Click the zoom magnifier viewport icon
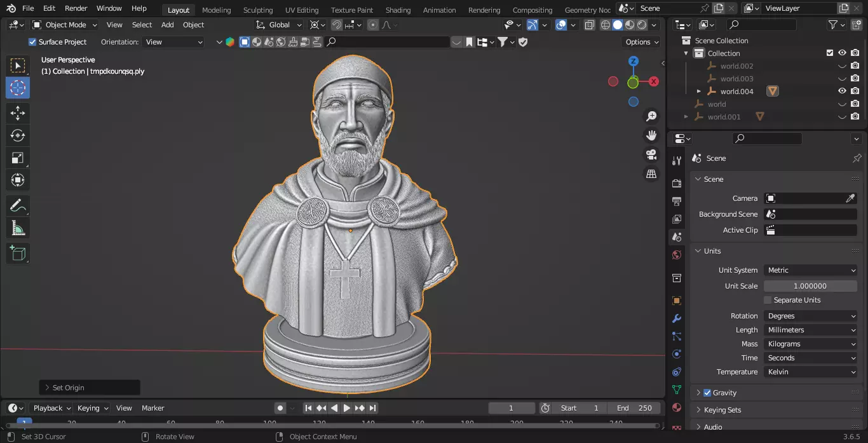The height and width of the screenshot is (443, 868). [x=651, y=116]
